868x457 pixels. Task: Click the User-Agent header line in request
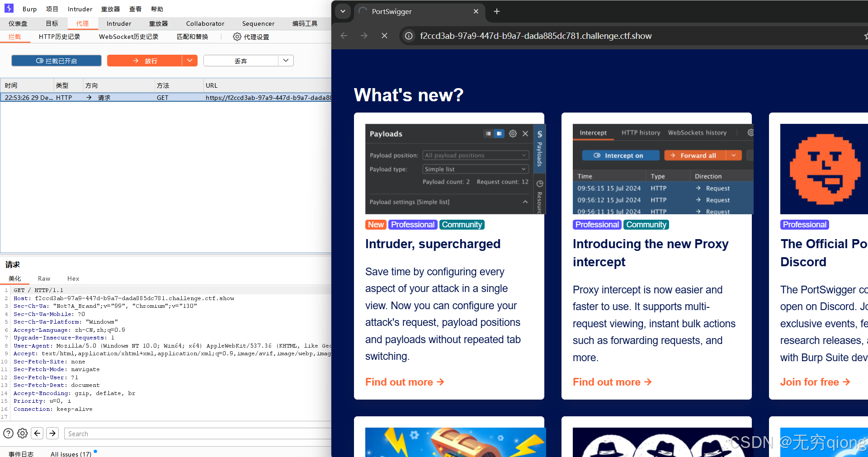(172, 345)
